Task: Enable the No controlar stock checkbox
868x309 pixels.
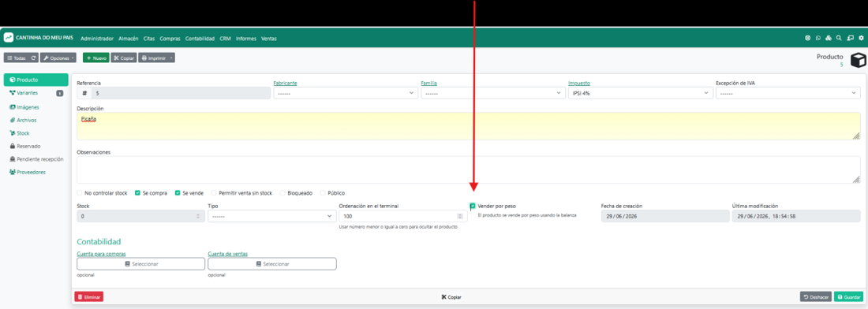Action: pyautogui.click(x=80, y=193)
